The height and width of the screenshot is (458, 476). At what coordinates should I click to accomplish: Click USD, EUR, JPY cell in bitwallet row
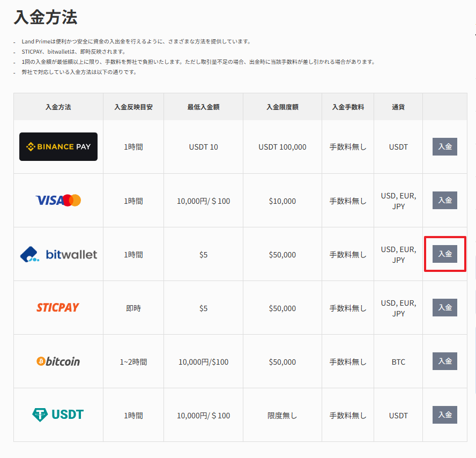pos(399,255)
